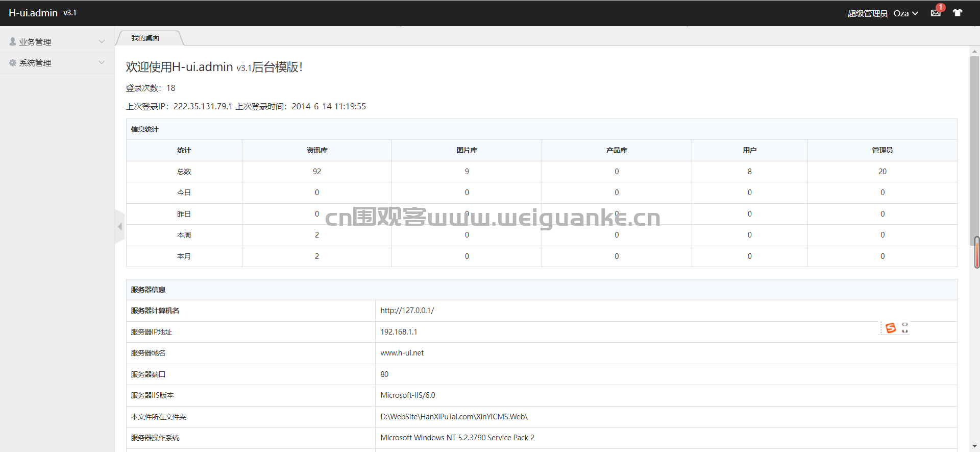Screen dimensions: 980x452
Task: Click the 超级管理员 label
Action: point(868,13)
